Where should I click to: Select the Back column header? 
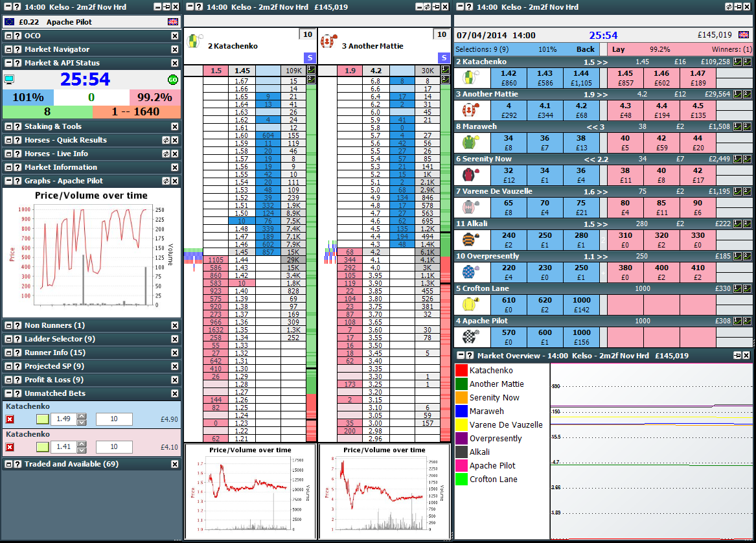(x=585, y=49)
